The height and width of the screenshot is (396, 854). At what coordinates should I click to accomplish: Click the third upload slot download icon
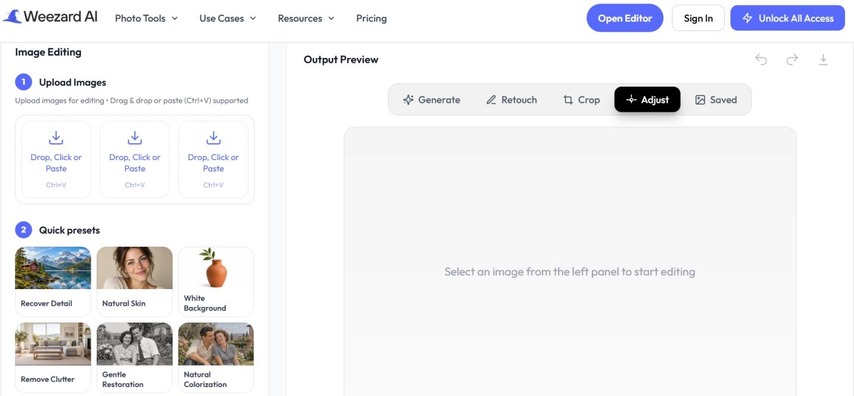pos(213,138)
